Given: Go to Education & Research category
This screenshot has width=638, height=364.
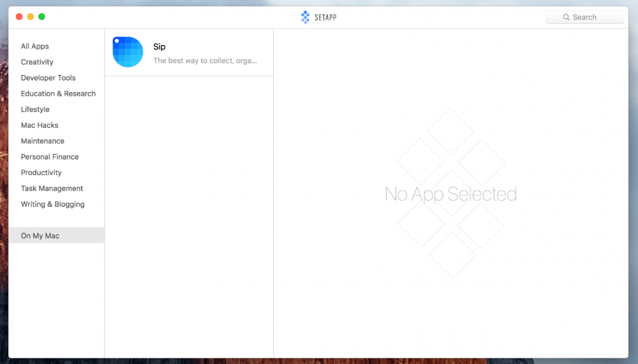Looking at the screenshot, I should click(58, 94).
